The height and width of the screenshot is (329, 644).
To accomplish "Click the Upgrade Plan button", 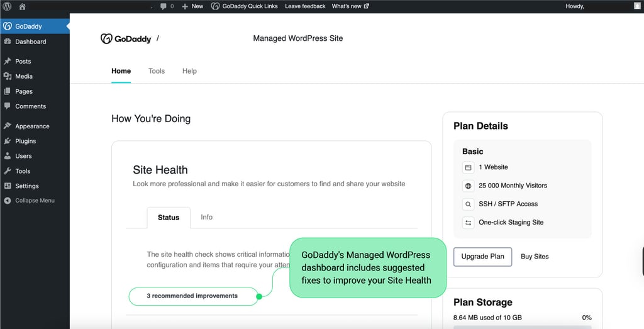I will point(482,257).
